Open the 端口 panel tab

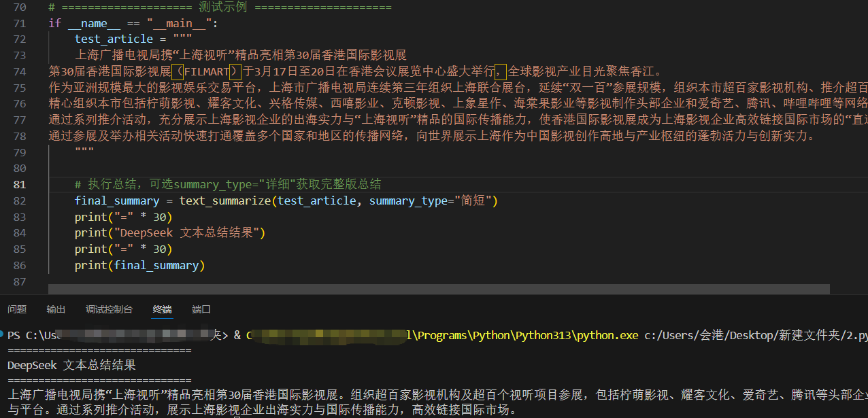click(x=201, y=309)
